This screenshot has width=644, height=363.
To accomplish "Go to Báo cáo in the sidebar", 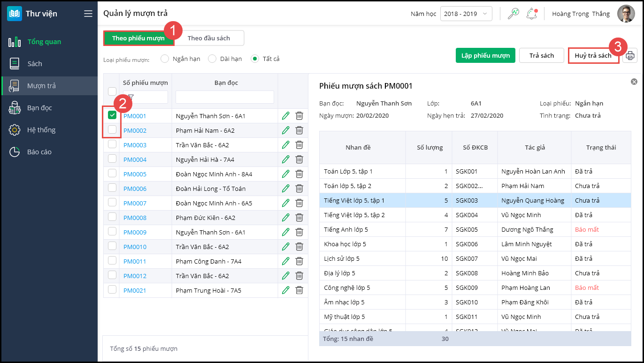I will click(39, 152).
